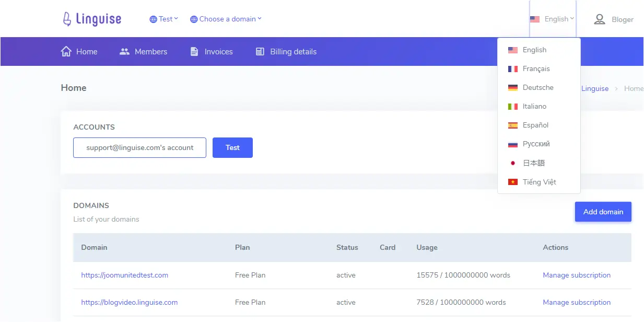The image size is (644, 322).
Task: Switch language to Deutsche
Action: 537,87
